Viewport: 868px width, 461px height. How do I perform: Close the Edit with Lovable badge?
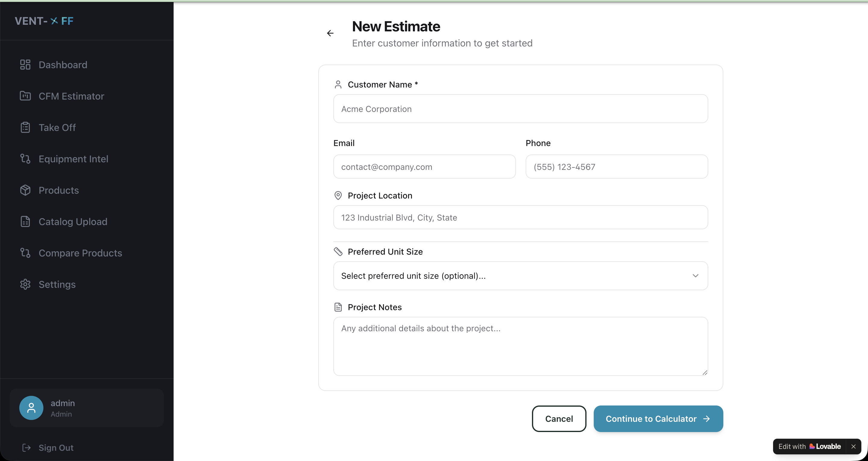point(854,447)
